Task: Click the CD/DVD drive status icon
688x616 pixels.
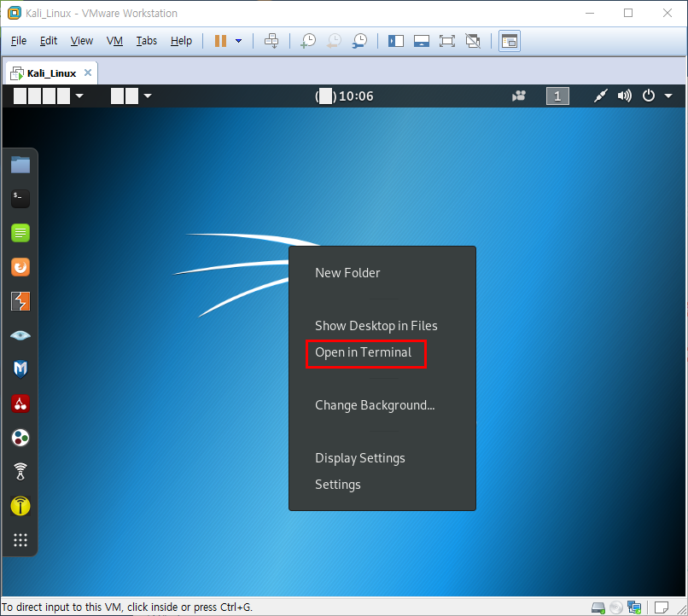Action: click(616, 607)
